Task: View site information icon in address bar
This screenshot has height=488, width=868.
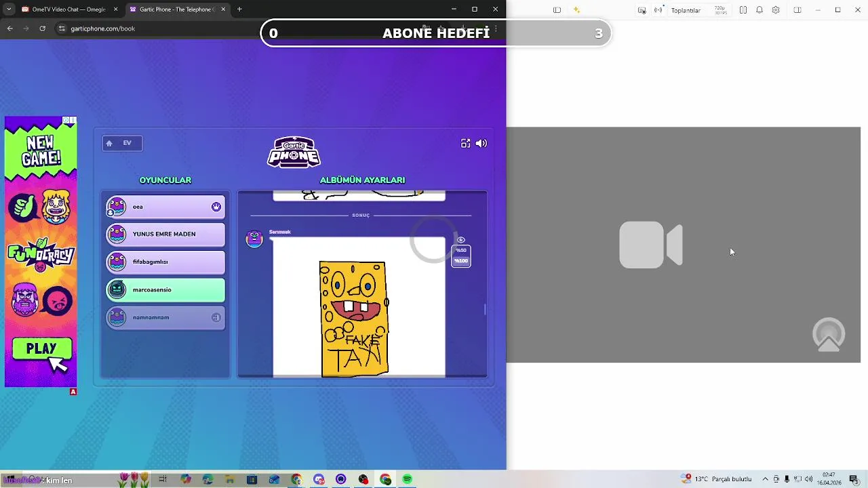Action: (x=62, y=28)
